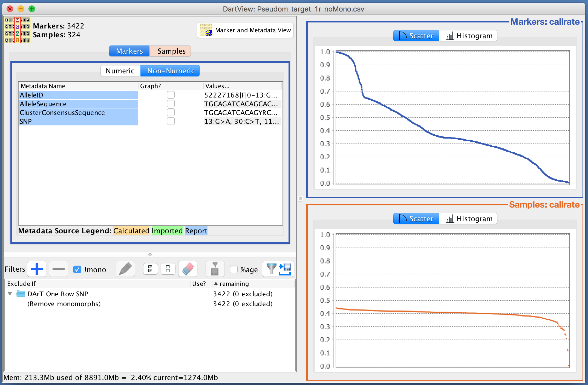588x385 pixels.
Task: Click the DartView sequence logo icon
Action: 17,30
